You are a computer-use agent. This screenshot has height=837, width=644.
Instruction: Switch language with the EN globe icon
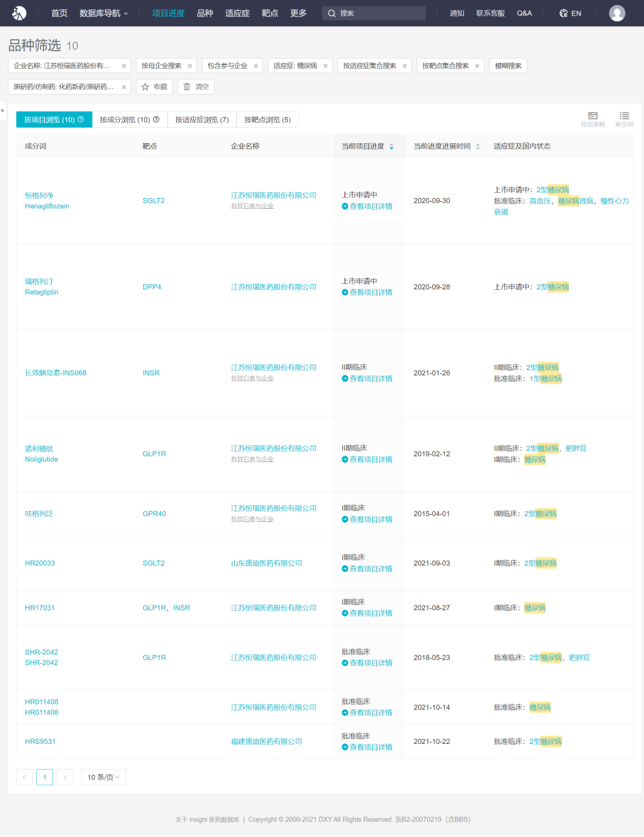coord(570,13)
